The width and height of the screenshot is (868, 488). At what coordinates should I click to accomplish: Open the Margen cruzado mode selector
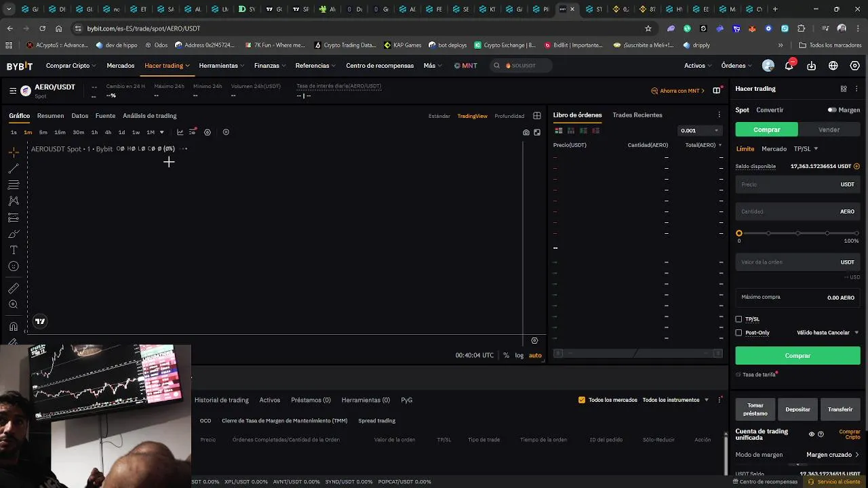[833, 455]
